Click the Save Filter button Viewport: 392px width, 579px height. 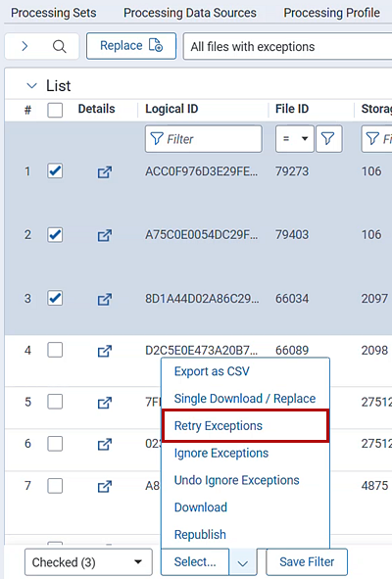(307, 561)
